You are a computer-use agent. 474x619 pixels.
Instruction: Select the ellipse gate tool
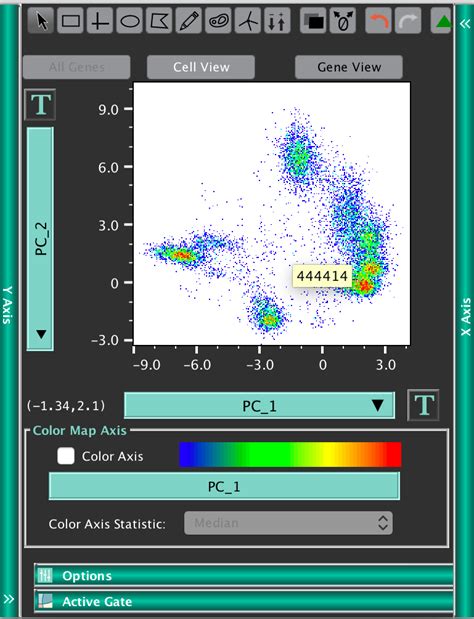tap(129, 21)
